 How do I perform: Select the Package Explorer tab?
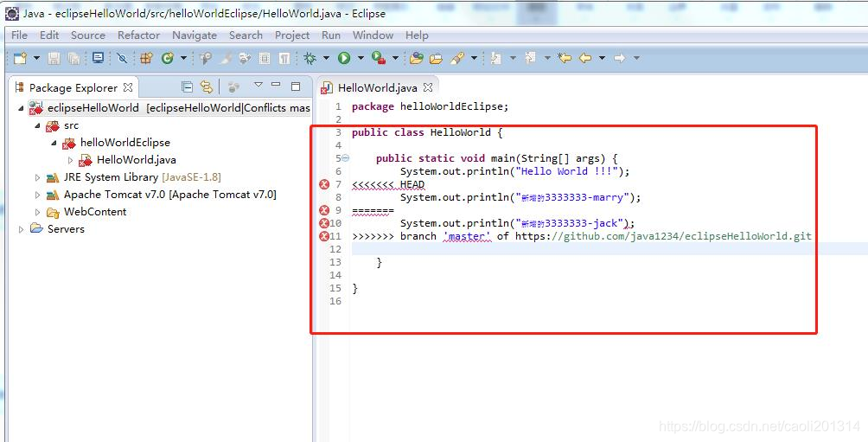(x=73, y=87)
